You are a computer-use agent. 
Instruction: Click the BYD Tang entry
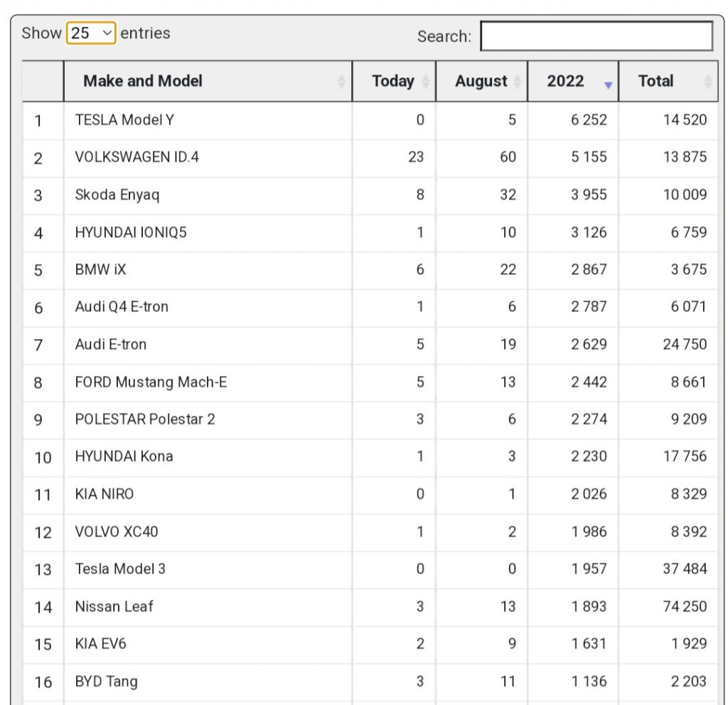tap(106, 682)
